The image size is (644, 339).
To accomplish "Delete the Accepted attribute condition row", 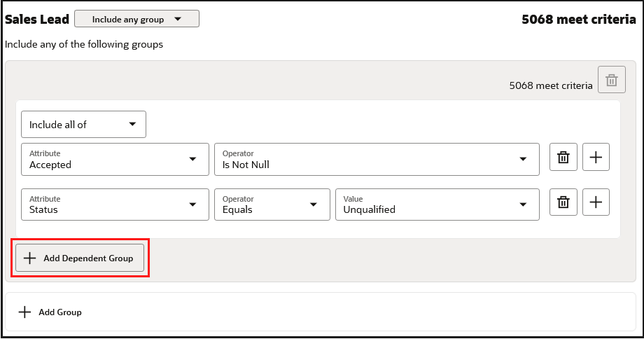I will pos(563,157).
